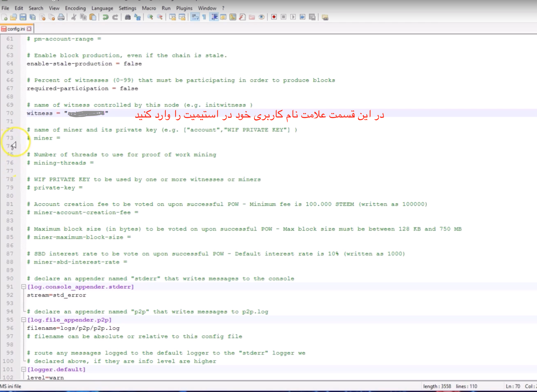Open the Language menu
This screenshot has height=392, width=537.
pos(102,8)
